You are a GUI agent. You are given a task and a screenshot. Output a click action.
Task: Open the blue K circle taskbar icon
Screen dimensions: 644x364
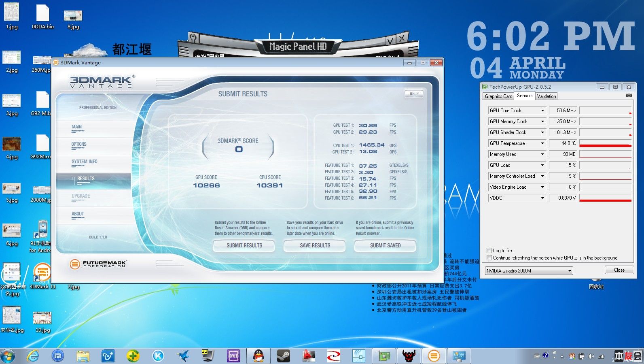click(x=158, y=356)
